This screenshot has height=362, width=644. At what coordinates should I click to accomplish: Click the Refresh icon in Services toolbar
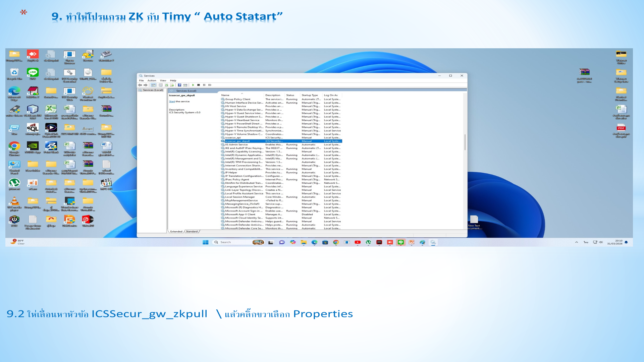coord(166,85)
